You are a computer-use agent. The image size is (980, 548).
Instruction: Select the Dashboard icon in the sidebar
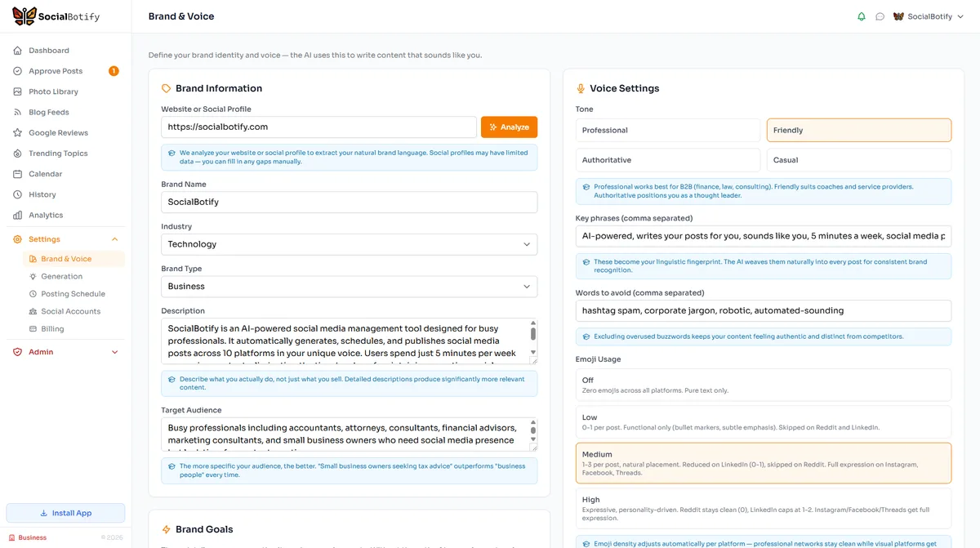pos(18,50)
